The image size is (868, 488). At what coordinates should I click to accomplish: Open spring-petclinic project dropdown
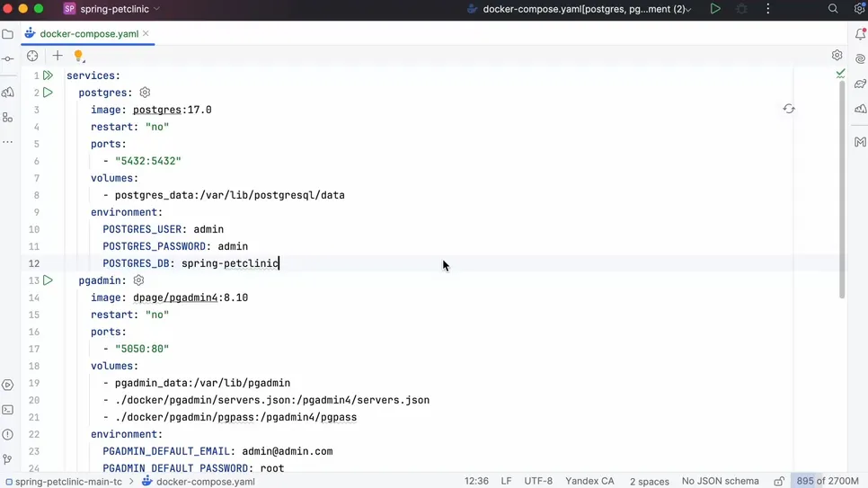point(111,9)
